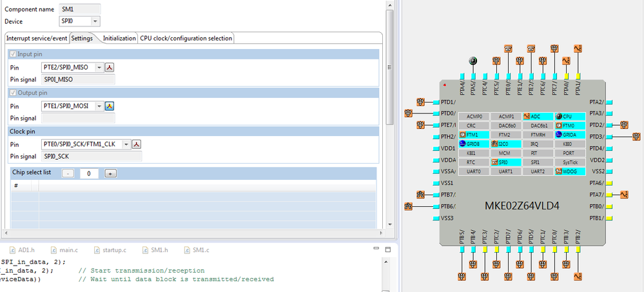The height and width of the screenshot is (292, 644).
Task: Increase chip select count with plus button
Action: 110,174
